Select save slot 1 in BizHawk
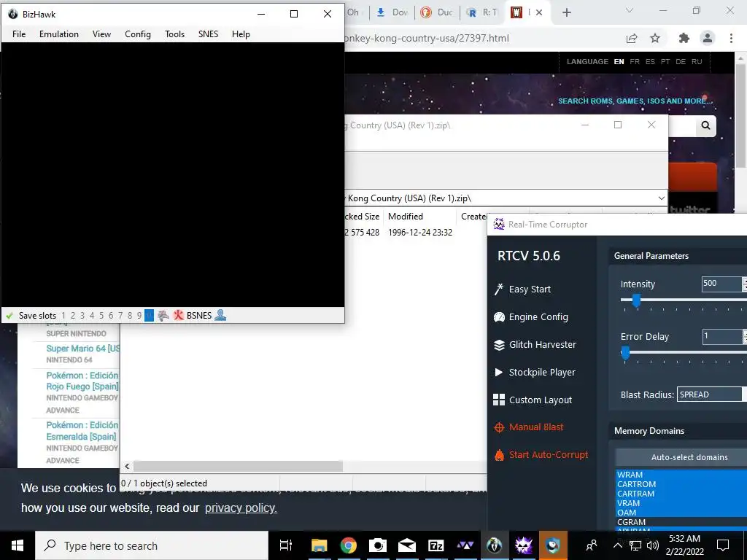Screen dimensions: 747x560 click(x=63, y=316)
